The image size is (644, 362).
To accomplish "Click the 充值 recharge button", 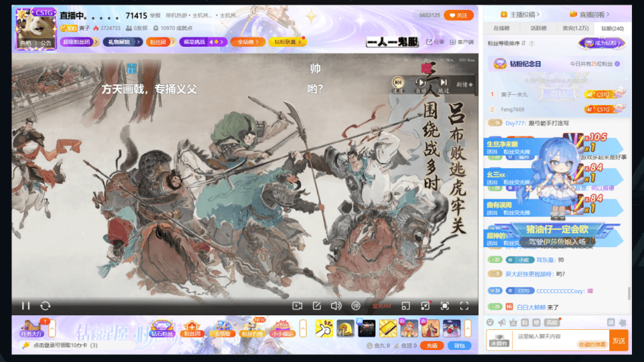I will coord(431,345).
